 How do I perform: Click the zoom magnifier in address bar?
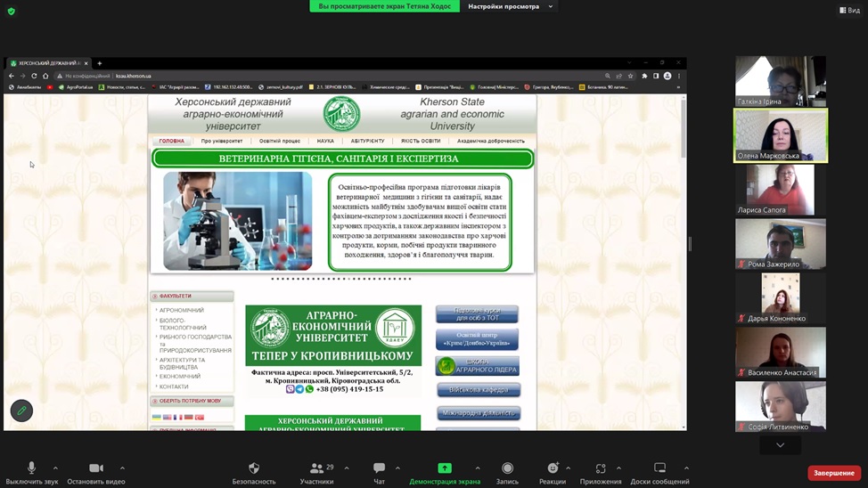(607, 76)
